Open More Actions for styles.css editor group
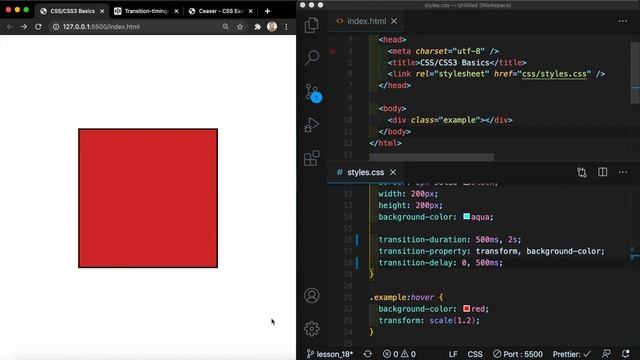Image resolution: width=640 pixels, height=360 pixels. (622, 172)
